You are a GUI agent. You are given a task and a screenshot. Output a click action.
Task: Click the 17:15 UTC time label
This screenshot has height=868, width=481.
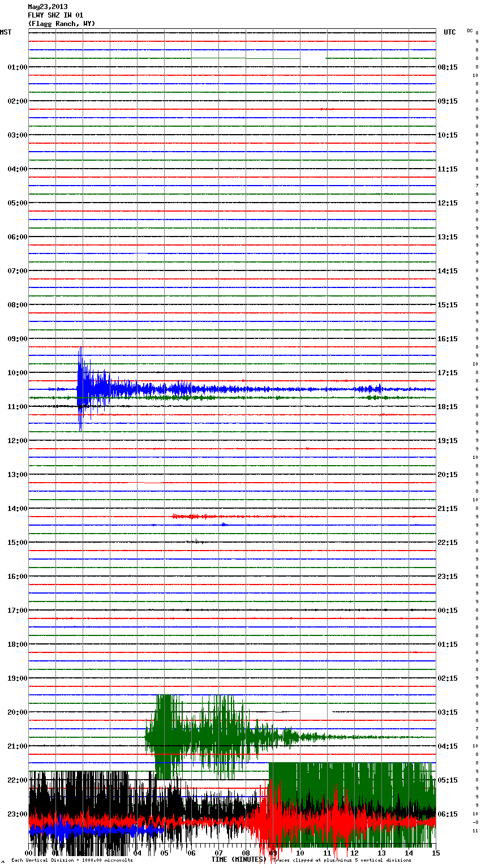pos(448,373)
